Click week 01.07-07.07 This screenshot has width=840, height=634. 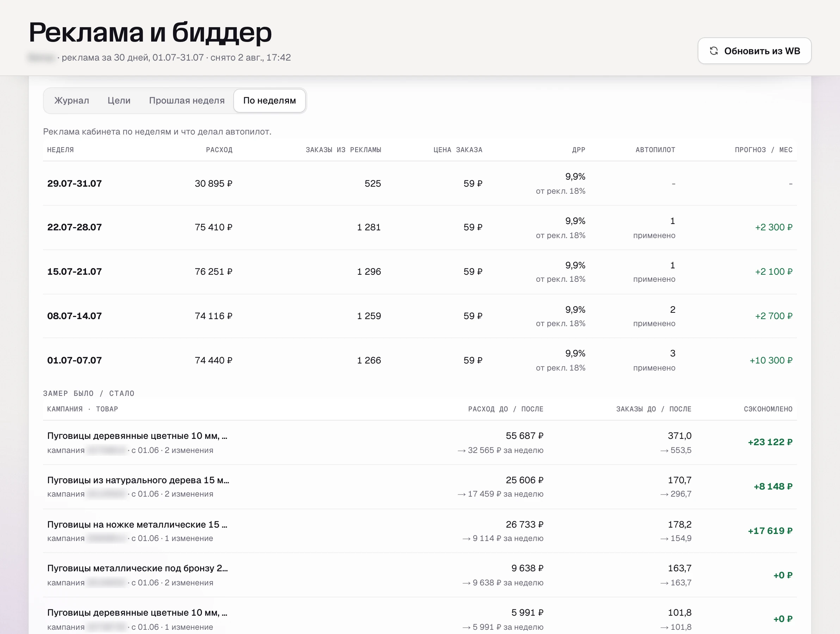click(x=74, y=360)
